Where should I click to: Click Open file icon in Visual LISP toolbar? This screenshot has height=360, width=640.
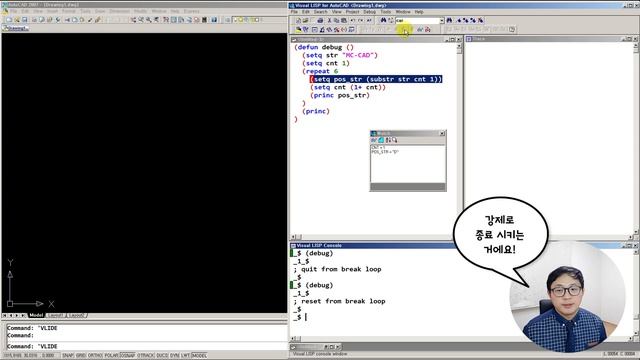coord(305,20)
